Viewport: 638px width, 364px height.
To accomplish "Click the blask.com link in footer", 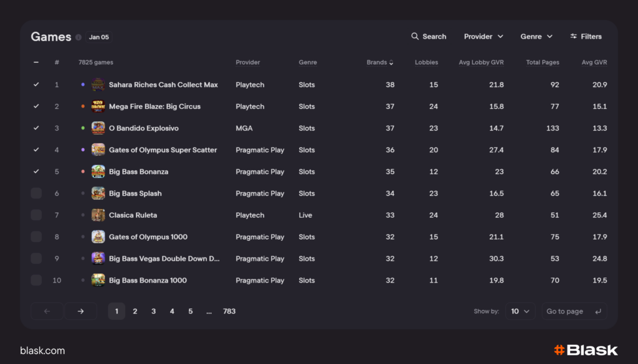I will [x=42, y=351].
